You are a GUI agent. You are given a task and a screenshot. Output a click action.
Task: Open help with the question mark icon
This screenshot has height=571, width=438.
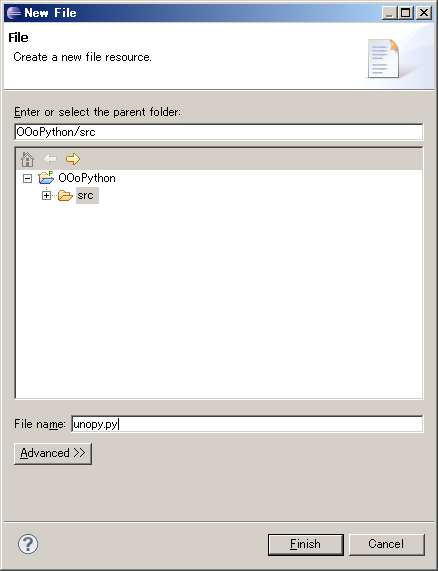pyautogui.click(x=28, y=544)
